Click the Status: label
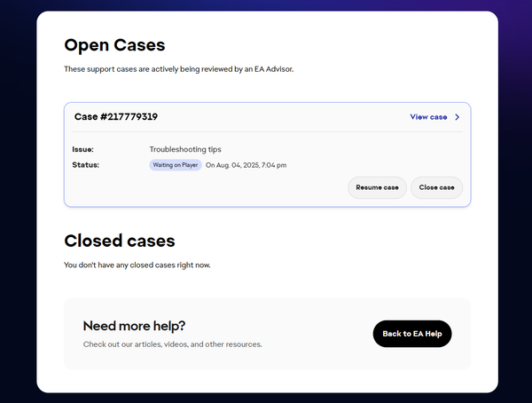The image size is (532, 403). (85, 165)
